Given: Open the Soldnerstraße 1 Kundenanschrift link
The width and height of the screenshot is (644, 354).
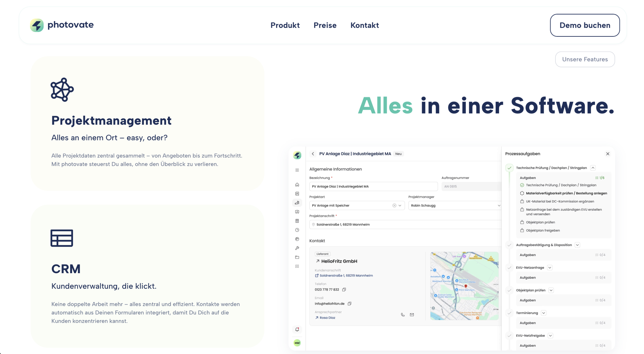Looking at the screenshot, I should pos(346,276).
